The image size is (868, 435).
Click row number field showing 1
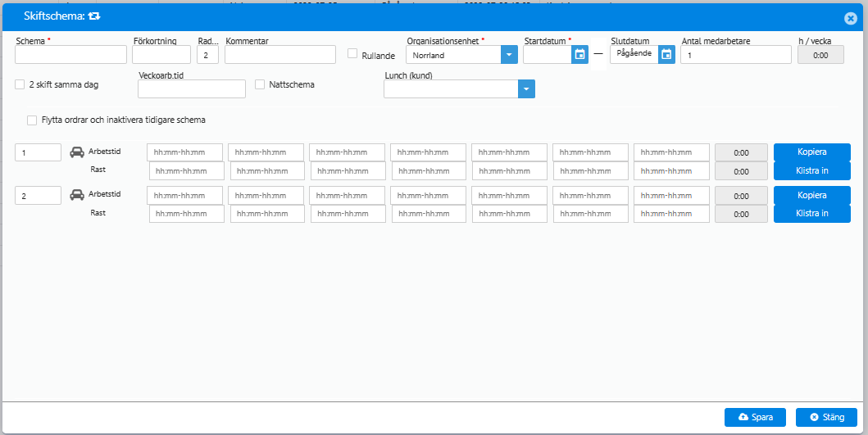[39, 152]
